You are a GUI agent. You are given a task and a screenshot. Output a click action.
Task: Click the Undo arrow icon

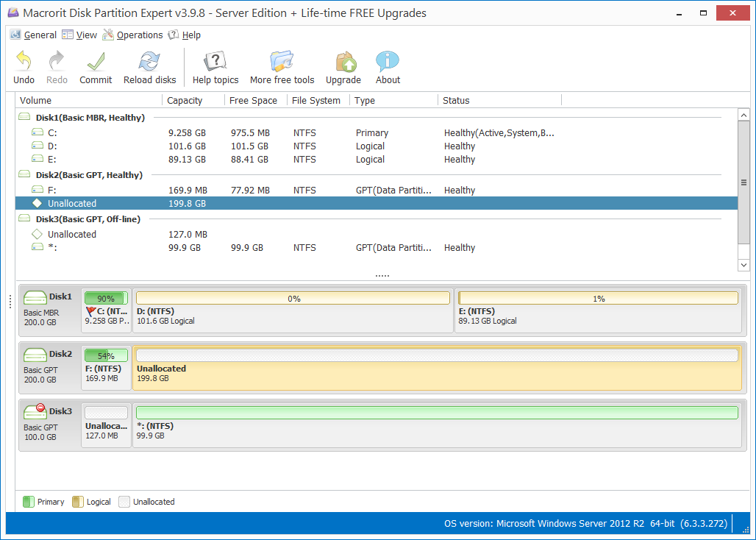[x=24, y=61]
